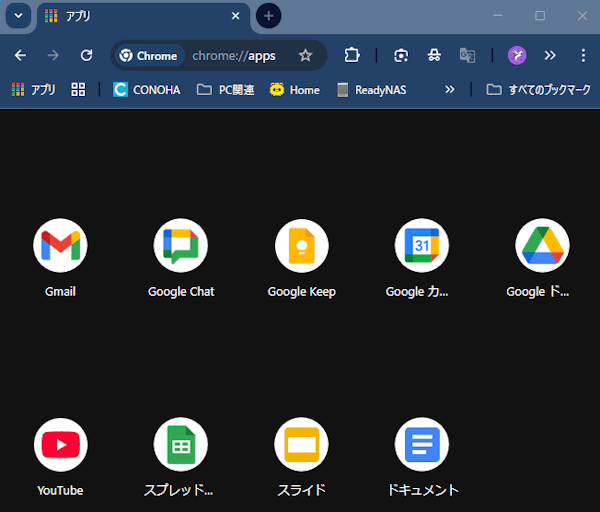The height and width of the screenshot is (512, 600).
Task: Reload the current page
Action: click(x=86, y=55)
